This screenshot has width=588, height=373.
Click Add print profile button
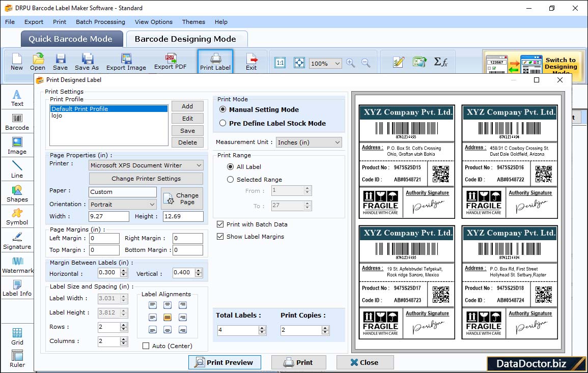click(187, 106)
